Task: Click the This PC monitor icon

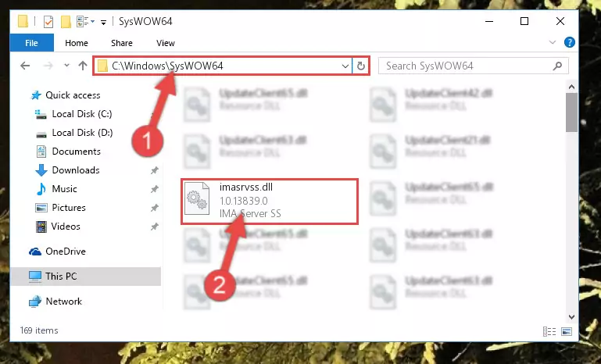Action: (x=35, y=277)
